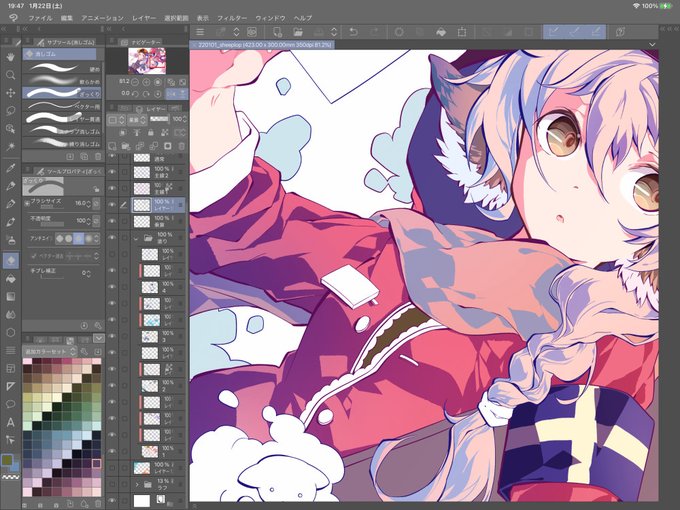Select the Ruler triangle tool
The height and width of the screenshot is (510, 680).
pos(10,386)
